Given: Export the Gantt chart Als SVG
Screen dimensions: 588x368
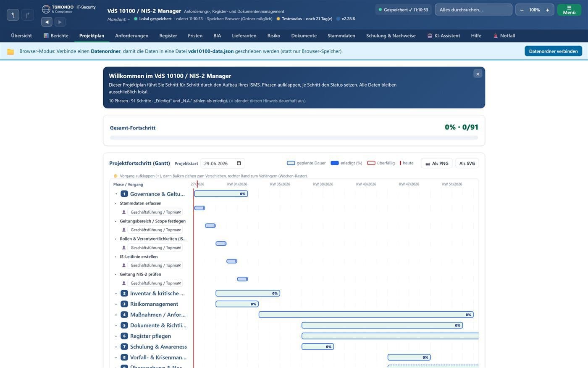Looking at the screenshot, I should pos(467,163).
